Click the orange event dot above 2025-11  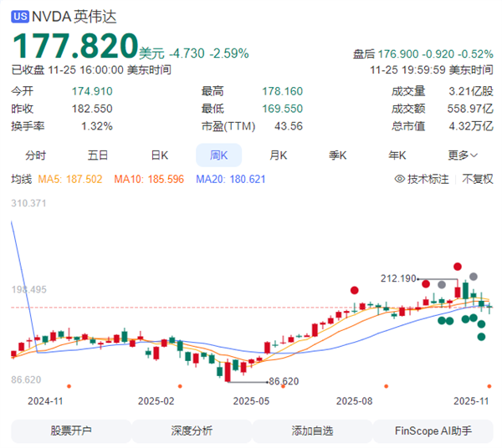click(x=488, y=386)
